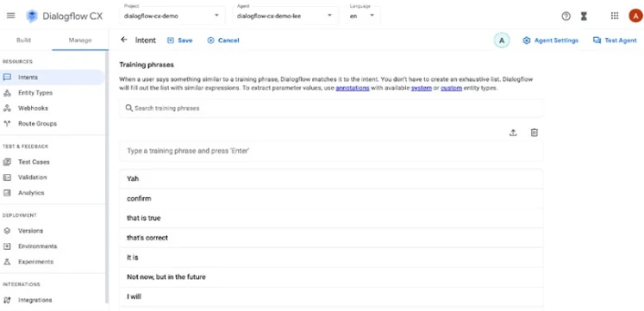This screenshot has height=311, width=644.
Task: Click the Analytics sidebar icon
Action: tap(7, 193)
